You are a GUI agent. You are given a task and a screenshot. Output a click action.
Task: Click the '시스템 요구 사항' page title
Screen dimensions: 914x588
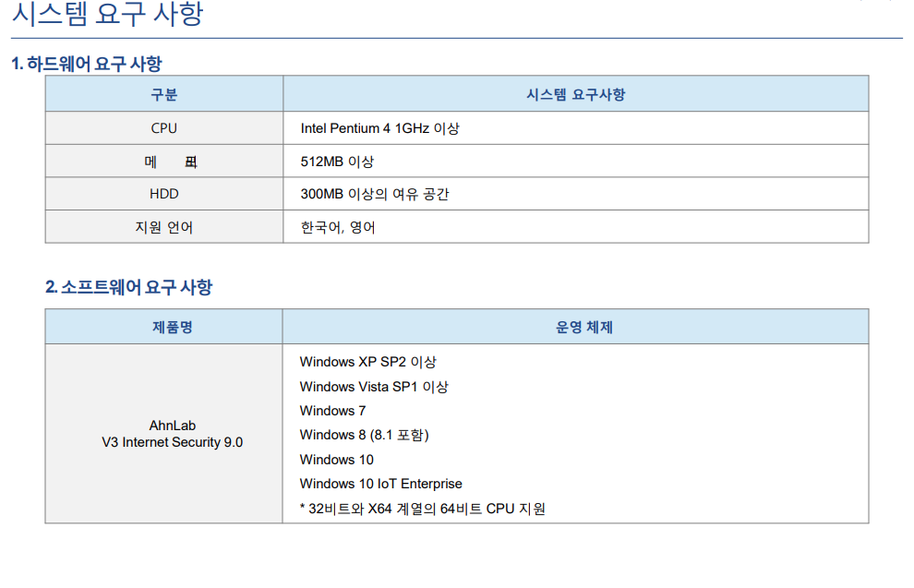click(108, 14)
